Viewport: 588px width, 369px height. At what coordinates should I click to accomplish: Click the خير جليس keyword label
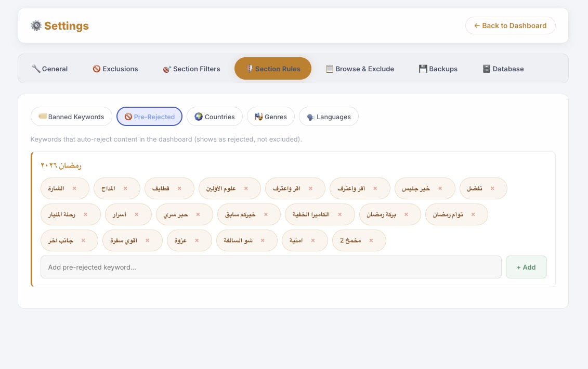pos(416,188)
